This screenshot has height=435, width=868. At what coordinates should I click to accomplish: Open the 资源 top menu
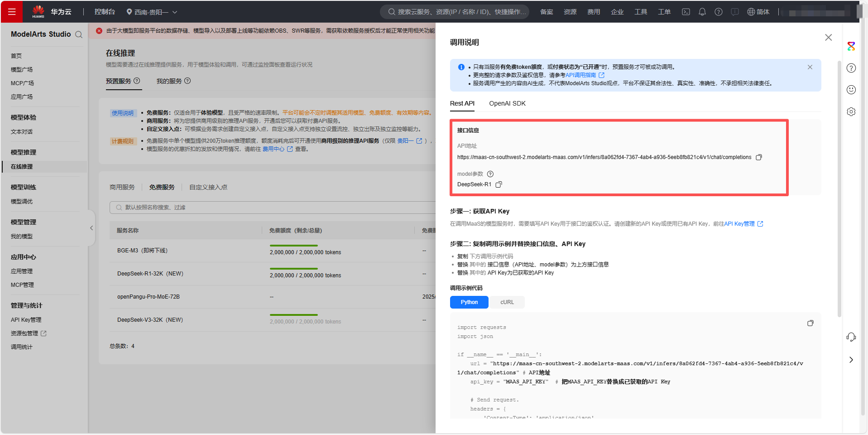point(570,12)
